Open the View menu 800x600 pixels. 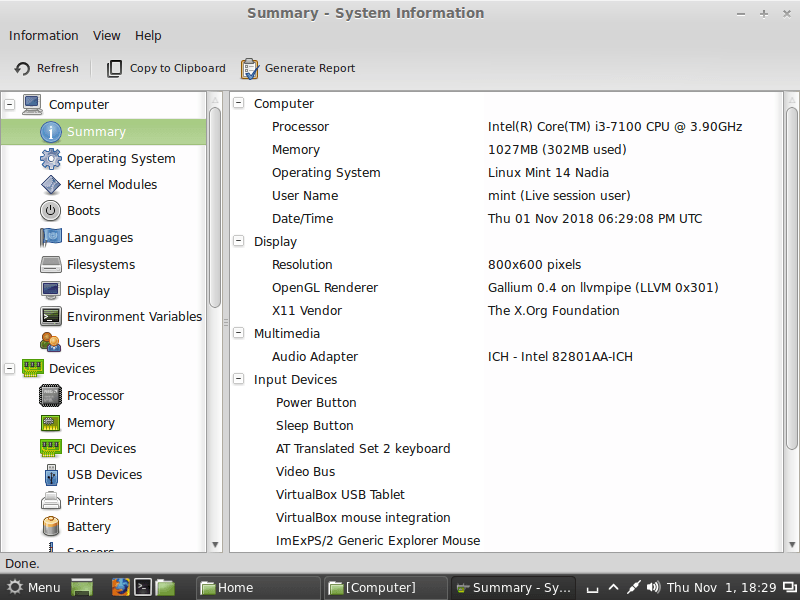point(107,36)
